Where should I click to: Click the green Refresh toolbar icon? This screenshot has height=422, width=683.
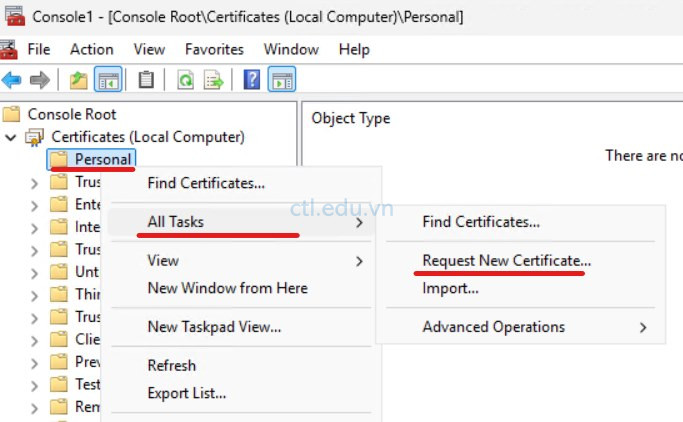186,80
